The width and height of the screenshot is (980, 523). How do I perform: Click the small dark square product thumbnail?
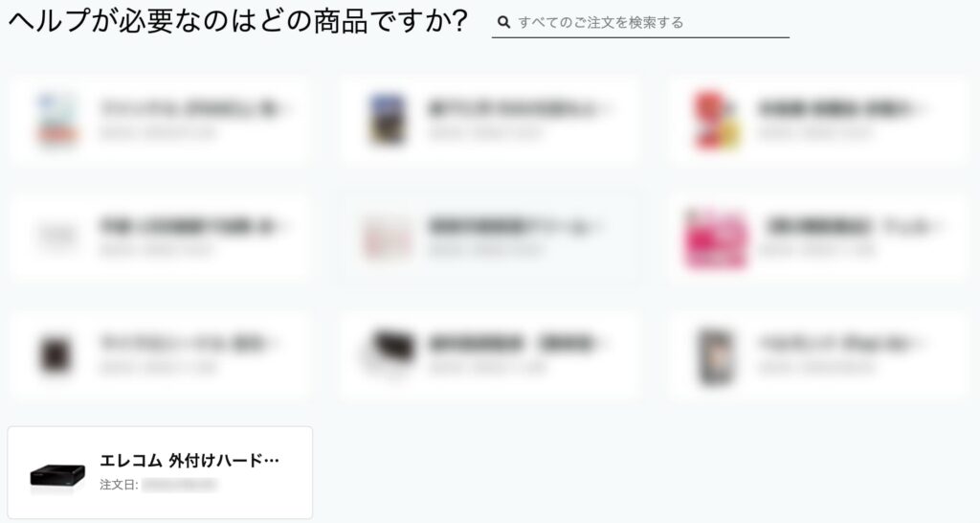tap(56, 354)
